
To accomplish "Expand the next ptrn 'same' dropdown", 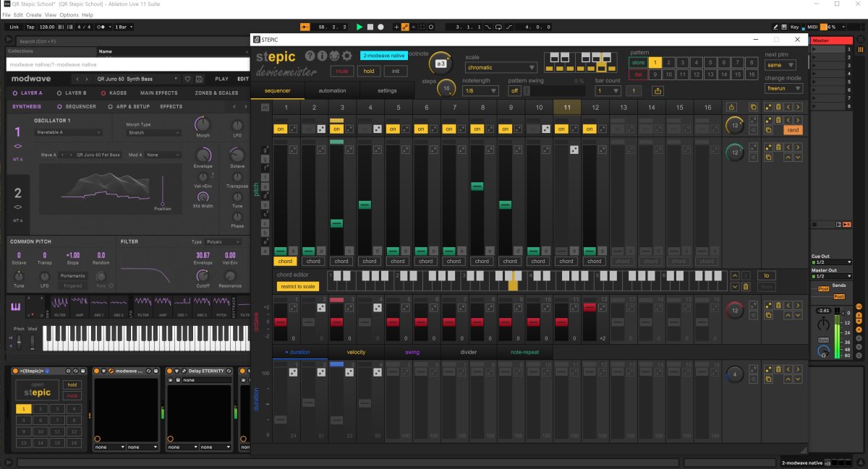I will click(780, 65).
